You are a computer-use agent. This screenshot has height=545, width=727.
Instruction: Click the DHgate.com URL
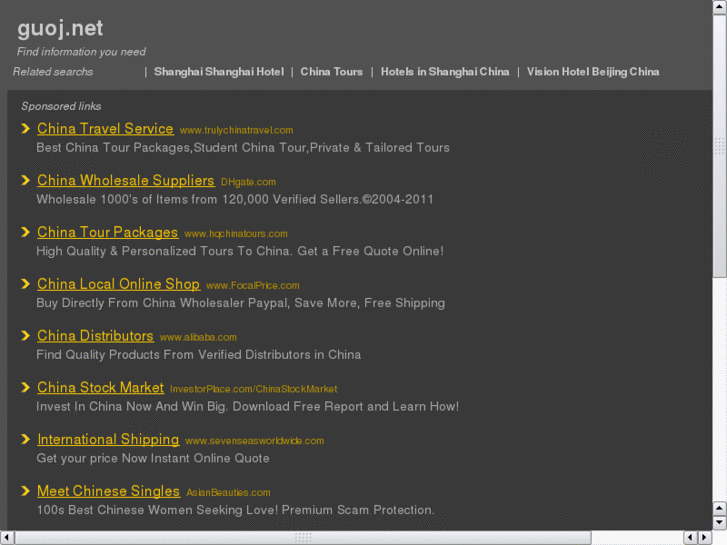(249, 182)
